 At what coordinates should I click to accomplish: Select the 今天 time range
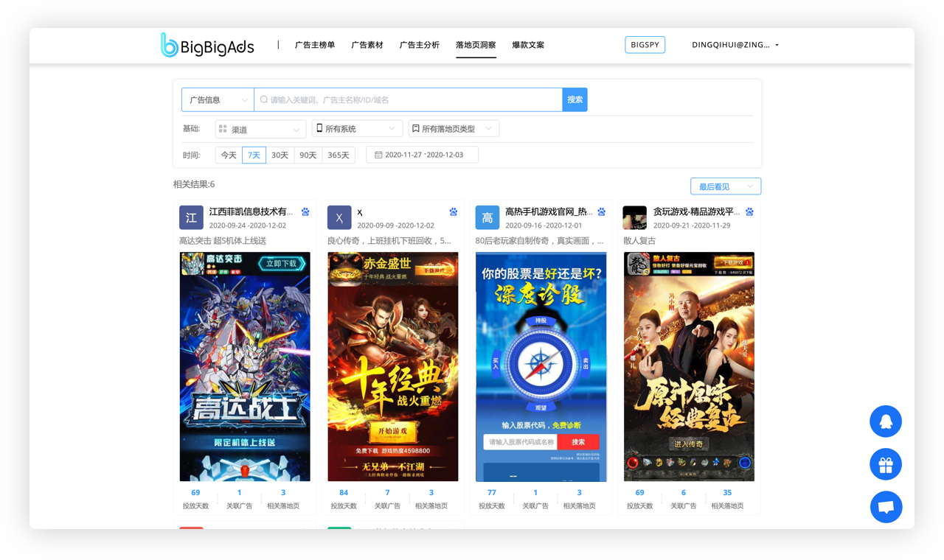(229, 155)
